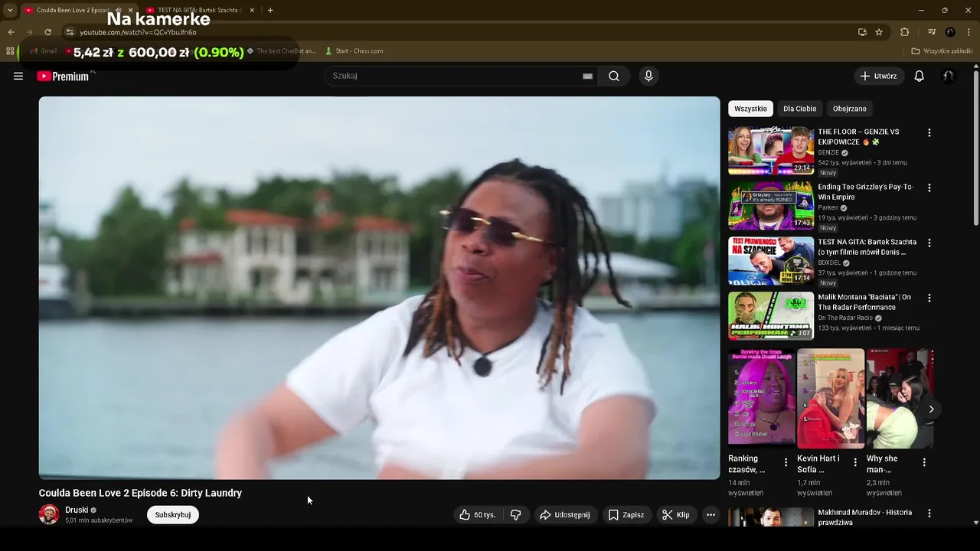Open Ending Tee Grizzley's Pay-To-Win thumbnail
Image resolution: width=980 pixels, height=551 pixels.
click(x=771, y=206)
